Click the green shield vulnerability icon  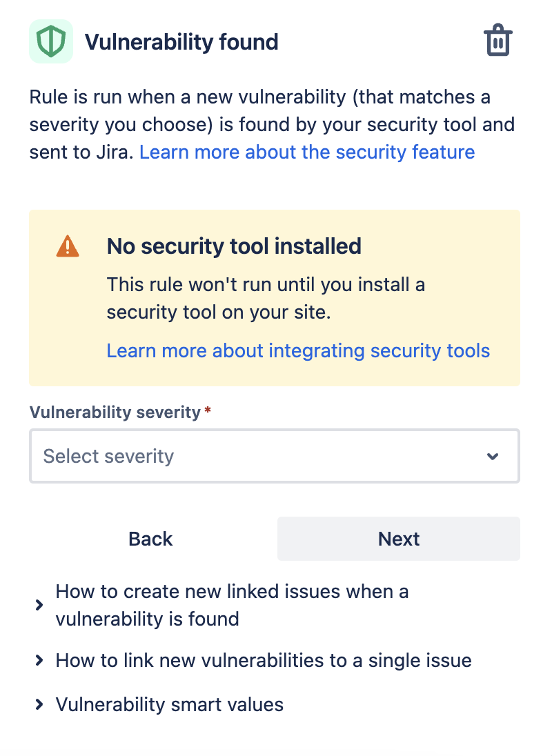pyautogui.click(x=51, y=41)
